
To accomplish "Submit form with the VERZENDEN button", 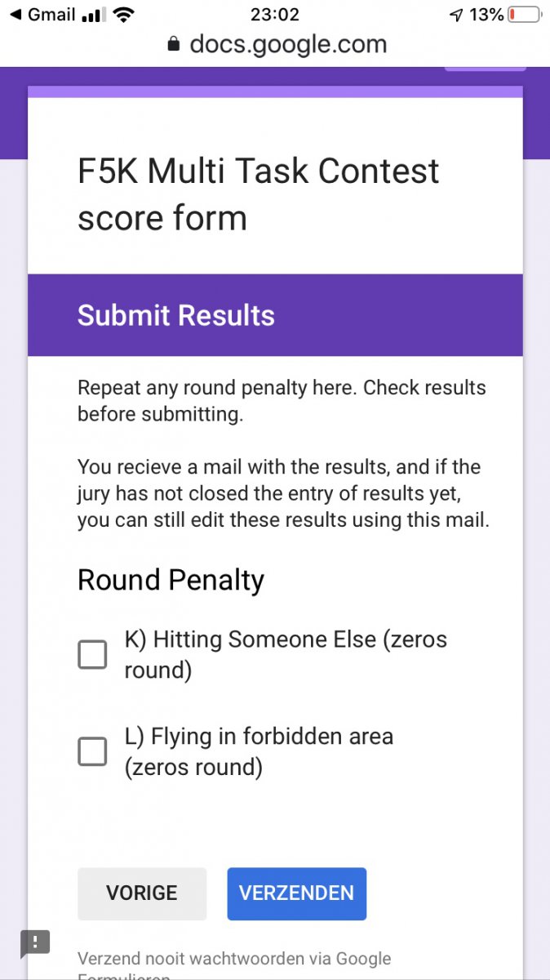I will coord(297,893).
